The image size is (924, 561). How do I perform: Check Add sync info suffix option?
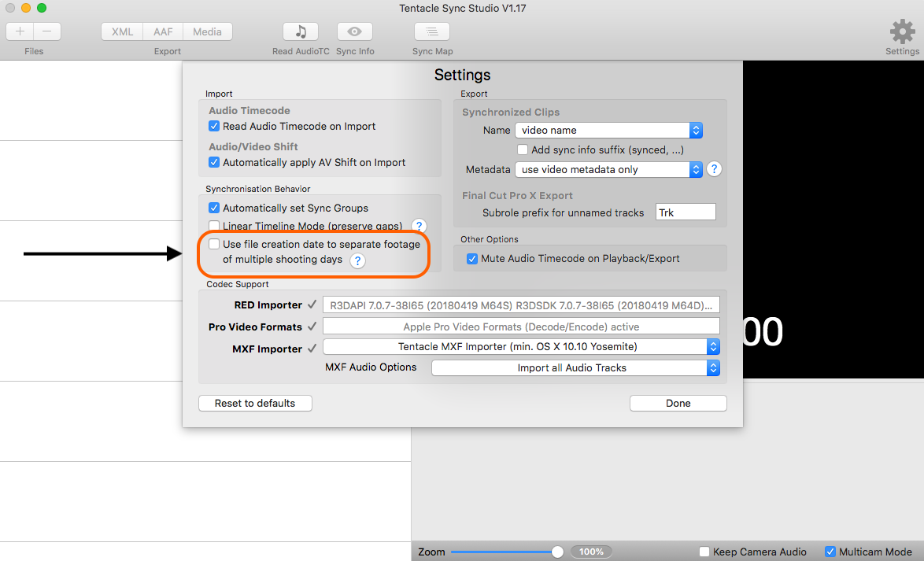(x=522, y=149)
